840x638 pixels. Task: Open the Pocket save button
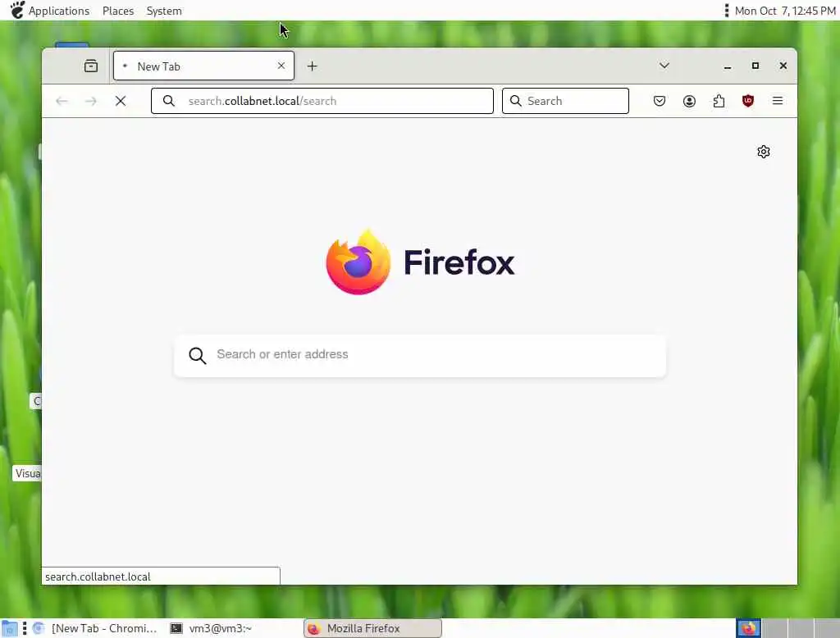pos(660,101)
